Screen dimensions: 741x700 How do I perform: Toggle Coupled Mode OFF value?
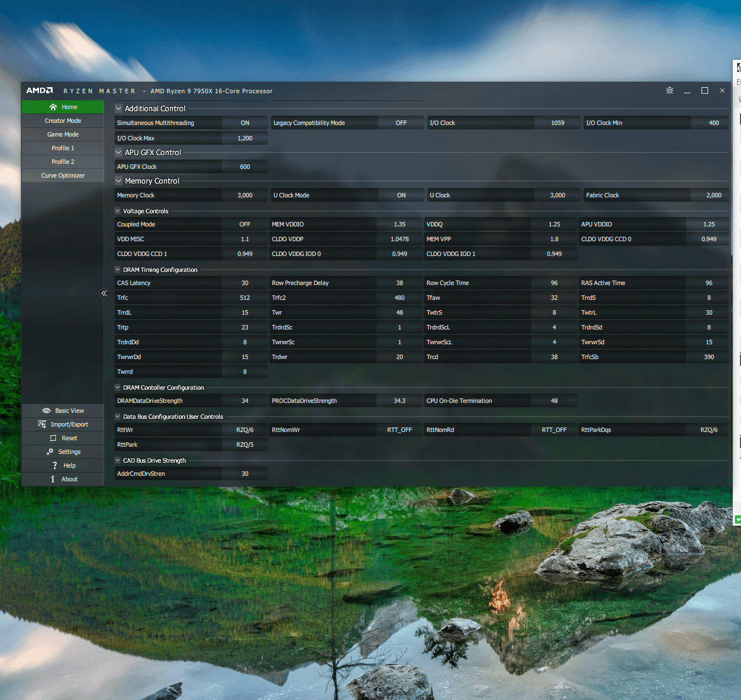[x=245, y=224]
